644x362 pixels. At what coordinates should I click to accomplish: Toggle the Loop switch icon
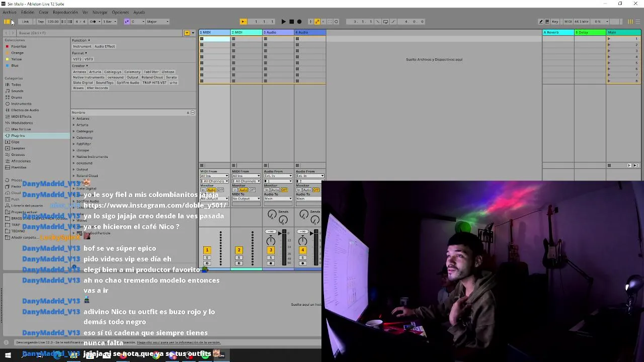tap(385, 22)
